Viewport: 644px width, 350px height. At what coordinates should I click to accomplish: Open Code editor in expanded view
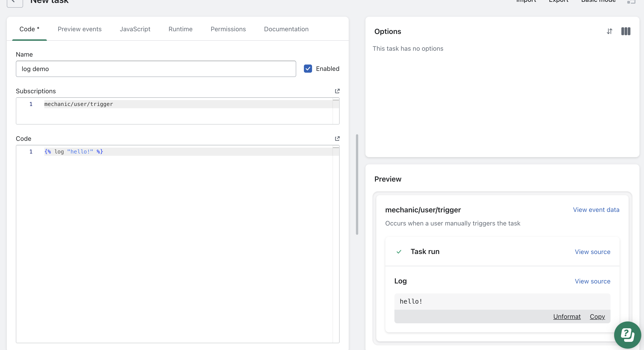point(337,138)
